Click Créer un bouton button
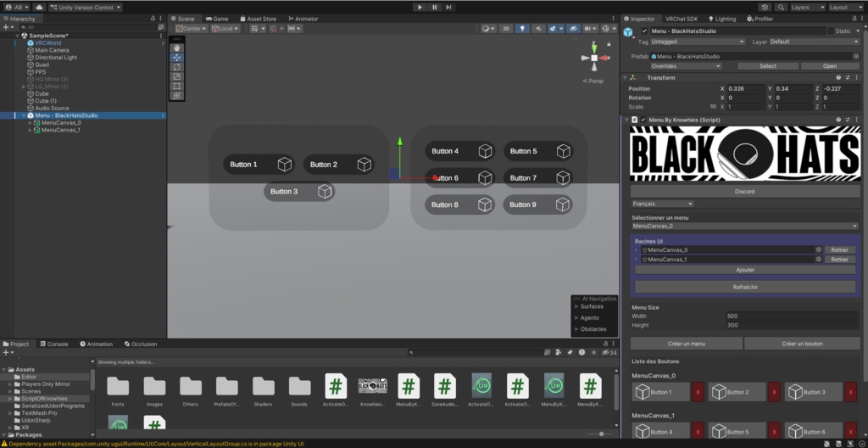 [802, 344]
